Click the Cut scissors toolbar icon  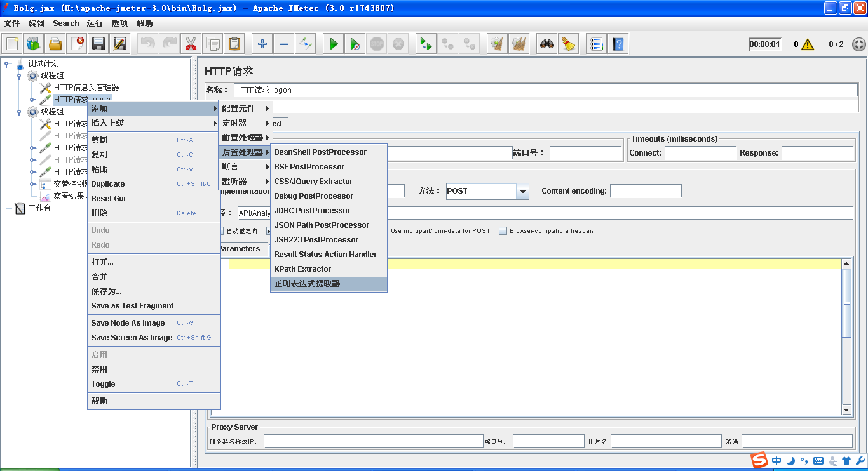click(190, 44)
